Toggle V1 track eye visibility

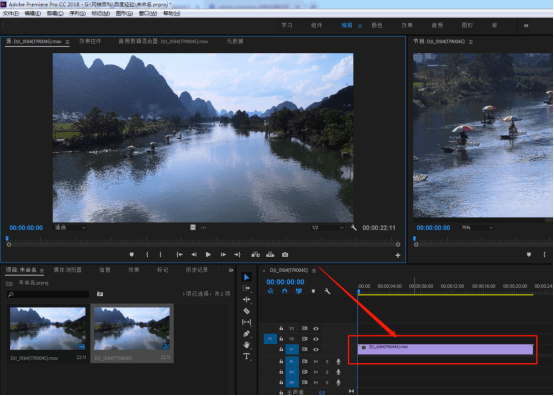tap(316, 349)
